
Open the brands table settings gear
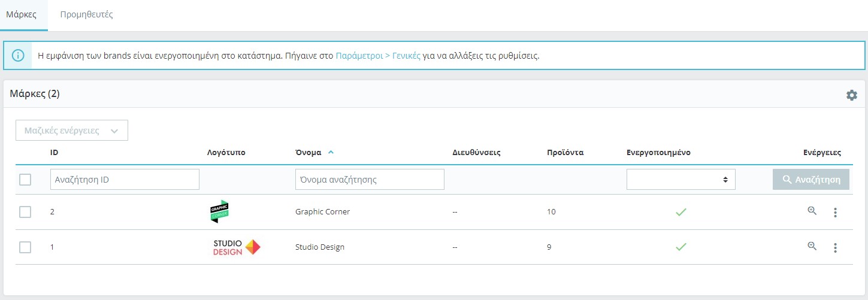pyautogui.click(x=851, y=95)
